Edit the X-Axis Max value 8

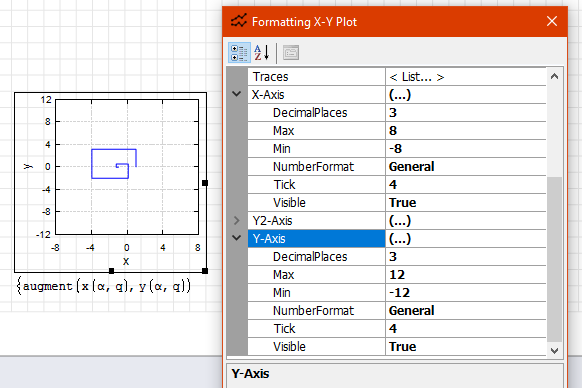coord(466,131)
